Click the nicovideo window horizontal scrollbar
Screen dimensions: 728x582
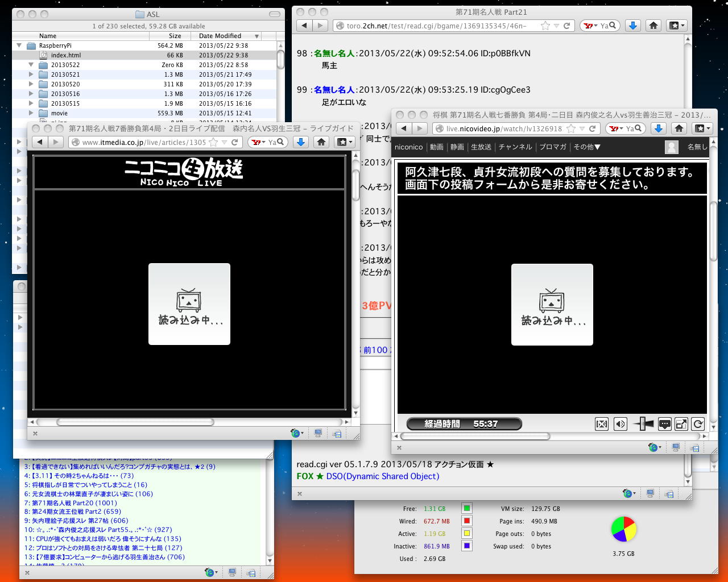point(475,436)
